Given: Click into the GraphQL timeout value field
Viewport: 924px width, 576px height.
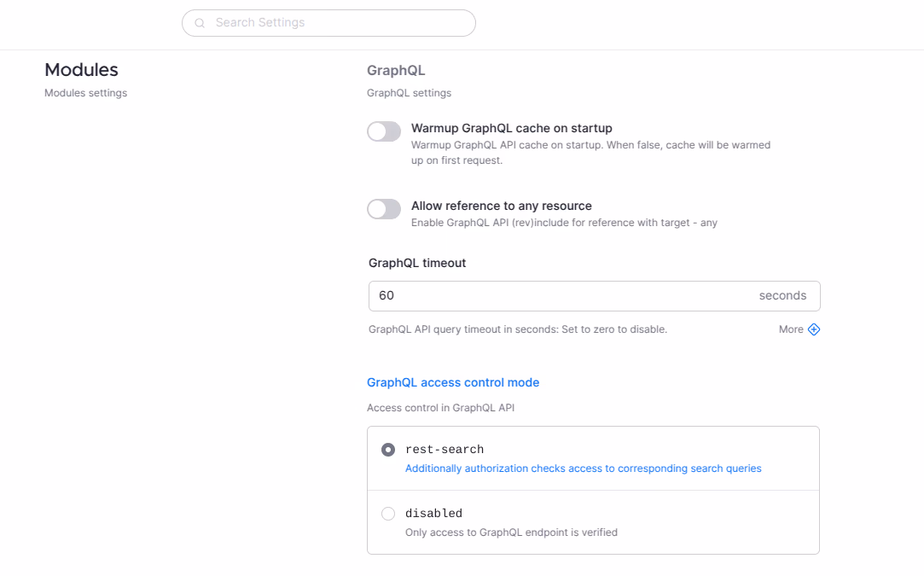Looking at the screenshot, I should point(555,296).
